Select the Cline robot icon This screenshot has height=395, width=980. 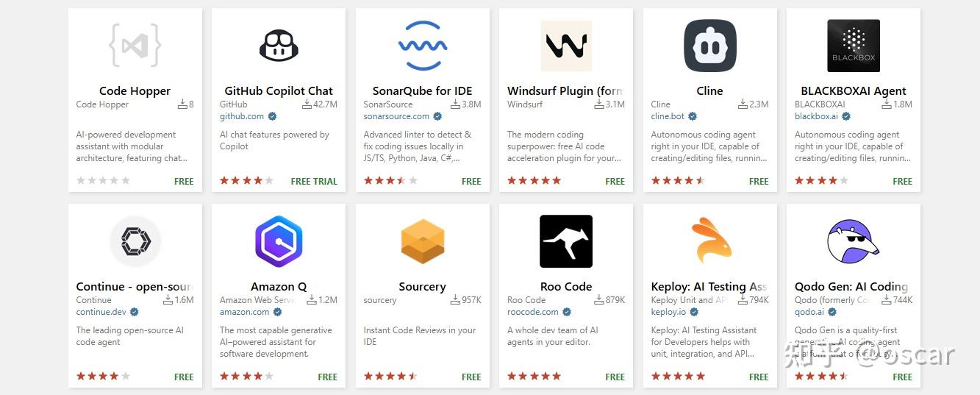(x=709, y=46)
